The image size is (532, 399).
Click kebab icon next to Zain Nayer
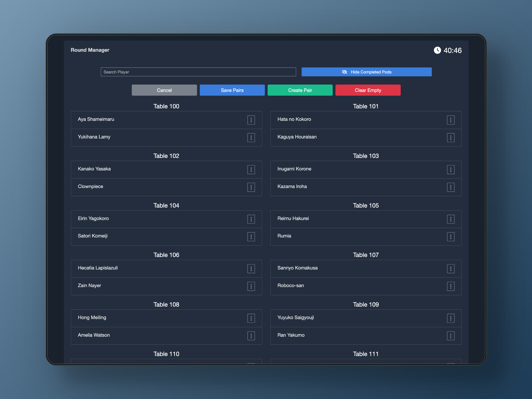coord(251,286)
